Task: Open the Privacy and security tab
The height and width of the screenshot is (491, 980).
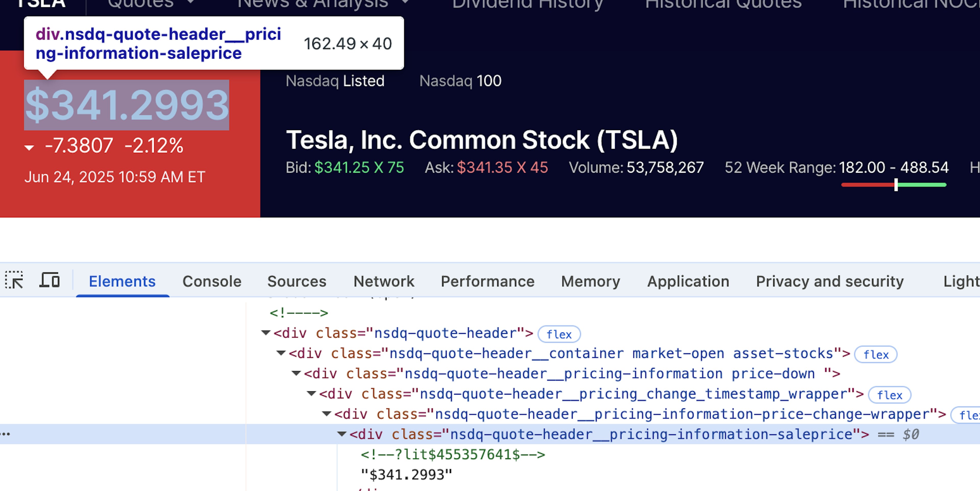Action: click(829, 281)
